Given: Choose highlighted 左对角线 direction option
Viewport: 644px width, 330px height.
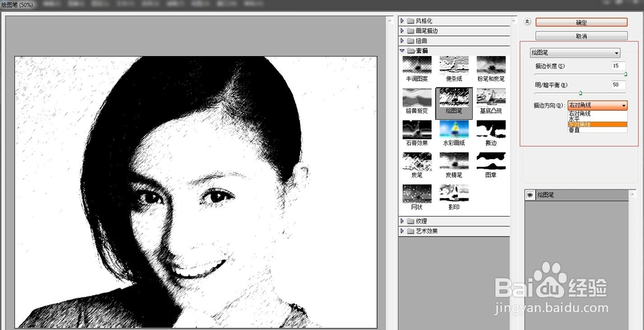Looking at the screenshot, I should point(598,124).
